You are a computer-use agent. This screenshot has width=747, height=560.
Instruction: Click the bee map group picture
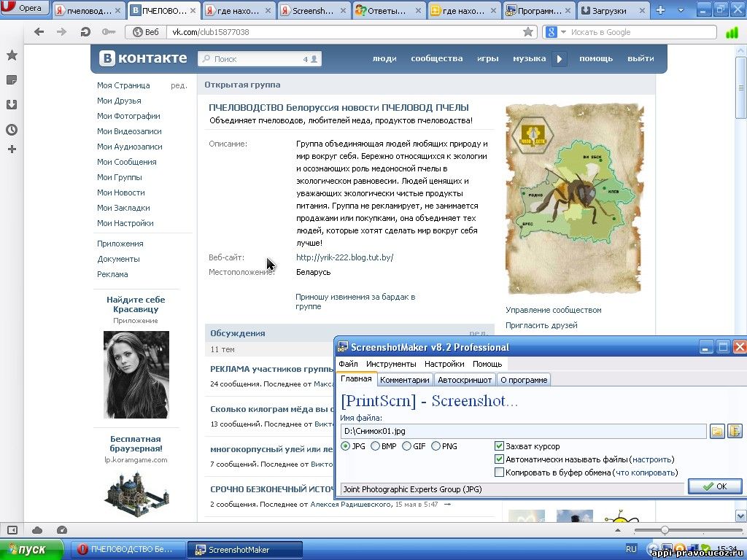[574, 198]
